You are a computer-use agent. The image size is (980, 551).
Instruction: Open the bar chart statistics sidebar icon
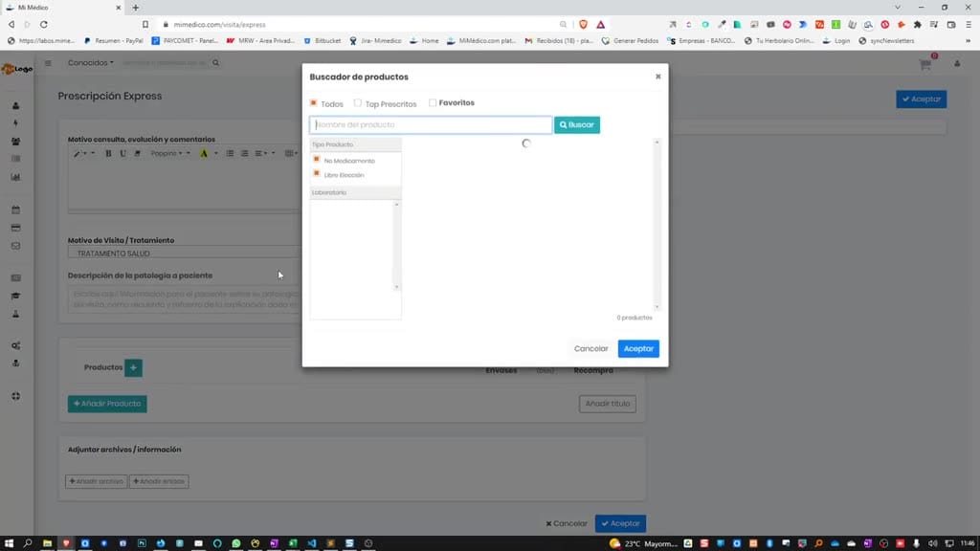coord(15,177)
